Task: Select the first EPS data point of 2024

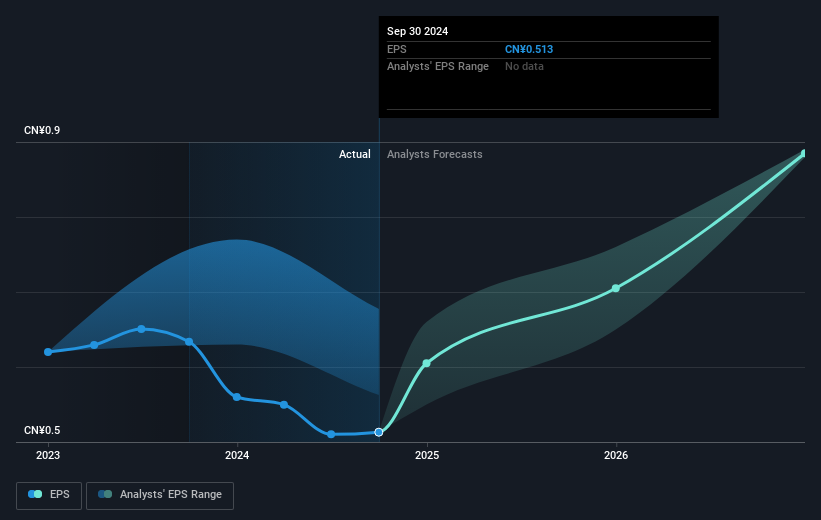Action: pos(237,397)
